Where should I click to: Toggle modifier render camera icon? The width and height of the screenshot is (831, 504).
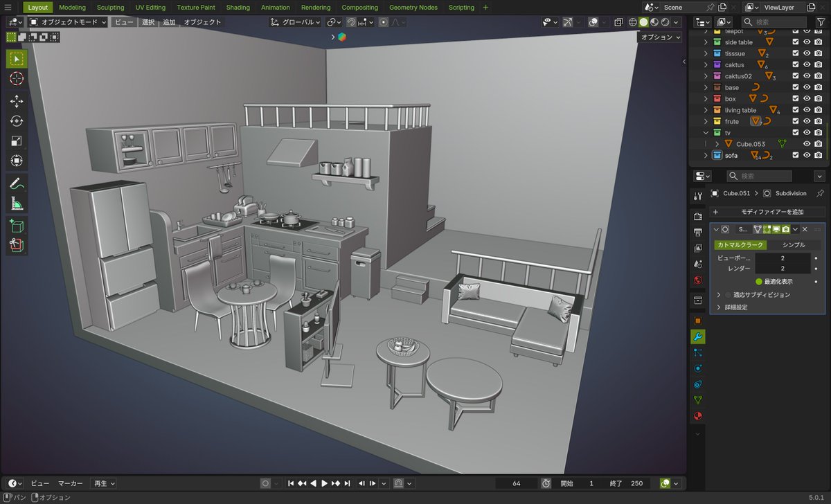[x=785, y=229]
